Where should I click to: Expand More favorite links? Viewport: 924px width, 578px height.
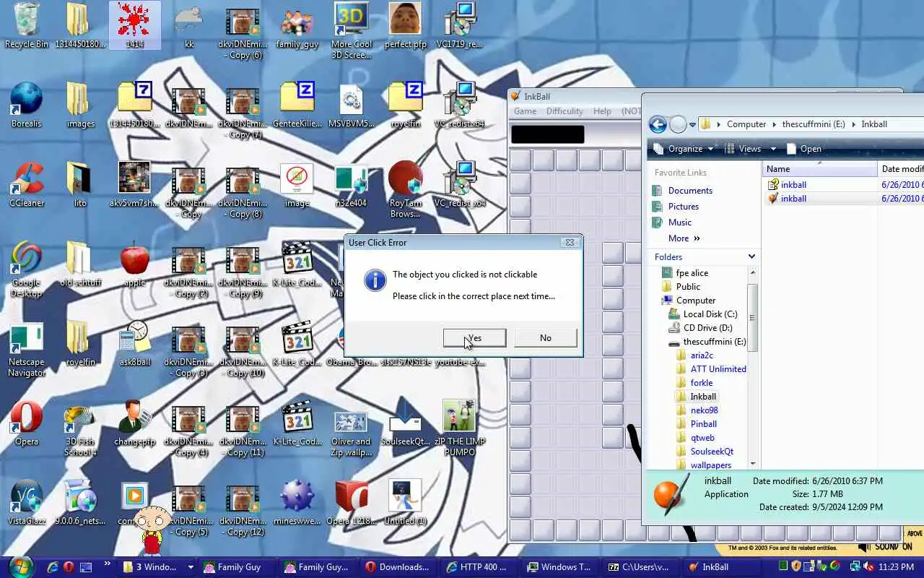point(684,238)
